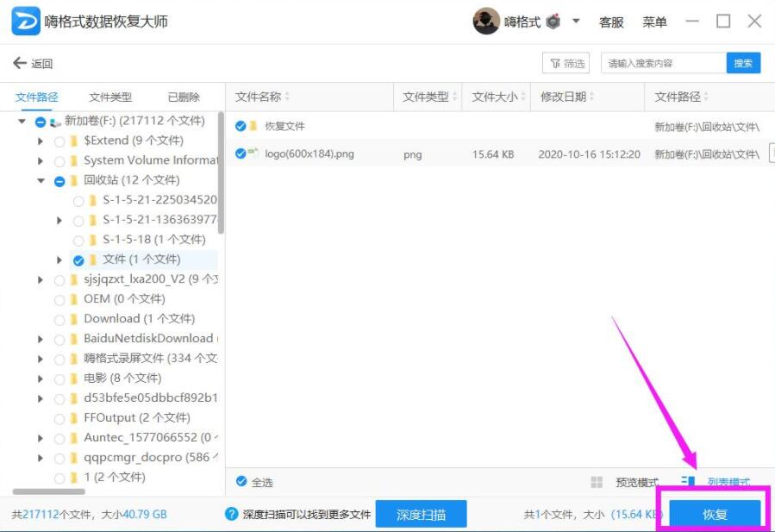Image resolution: width=775 pixels, height=532 pixels.
Task: Sort by 文件路径 column header
Action: click(678, 97)
